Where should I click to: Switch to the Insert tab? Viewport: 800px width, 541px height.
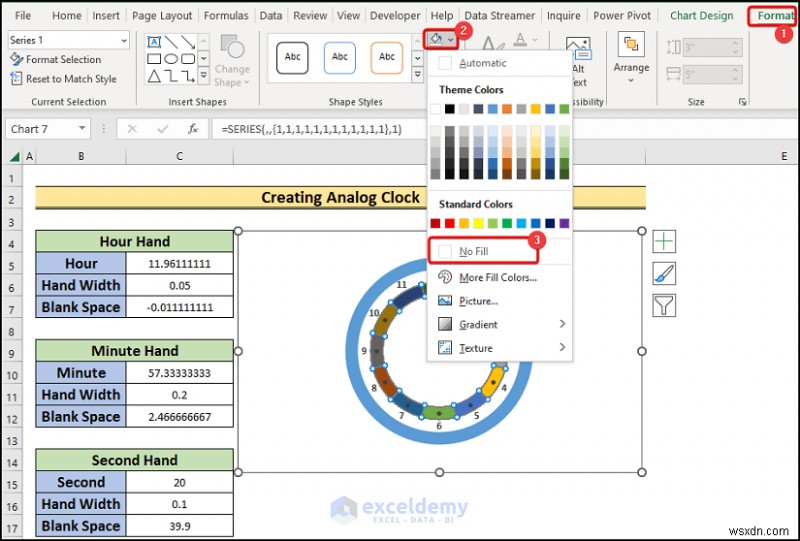(106, 16)
